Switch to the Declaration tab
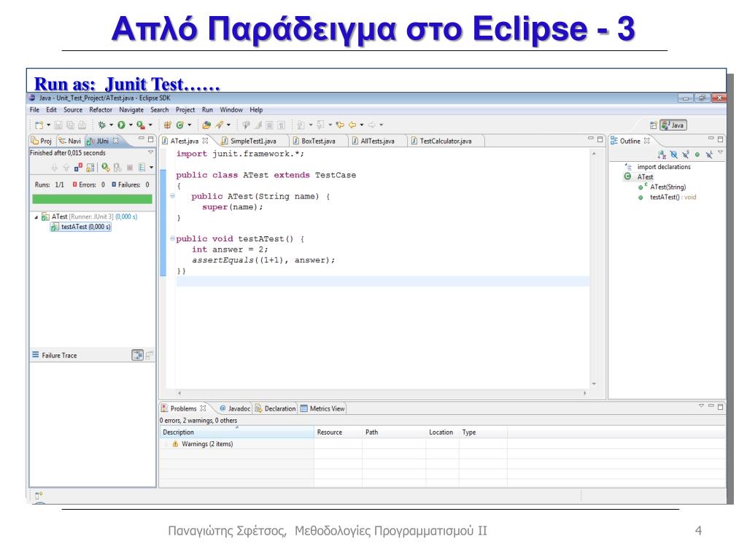The image size is (747, 560). [275, 408]
